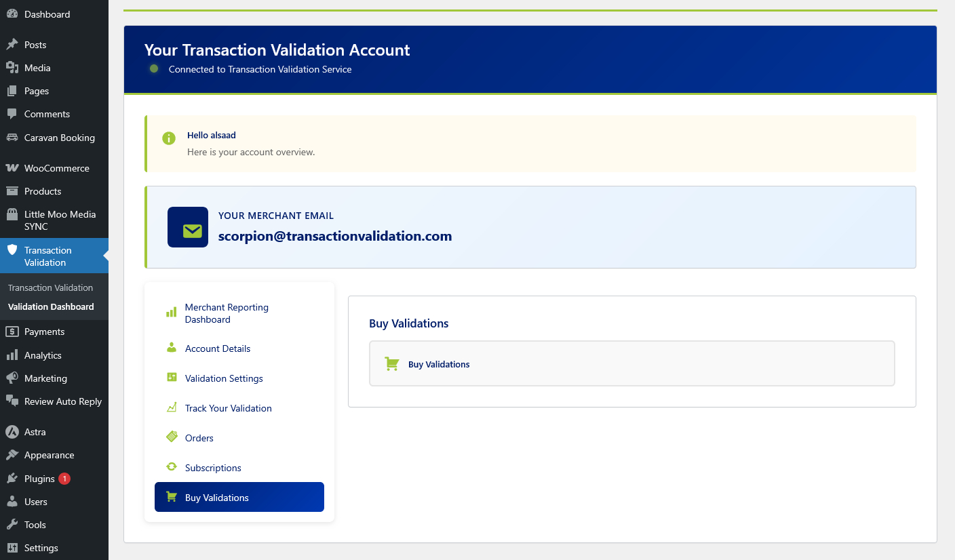Click the Tools wrench icon
Screen dimensions: 955x560
pyautogui.click(x=12, y=525)
